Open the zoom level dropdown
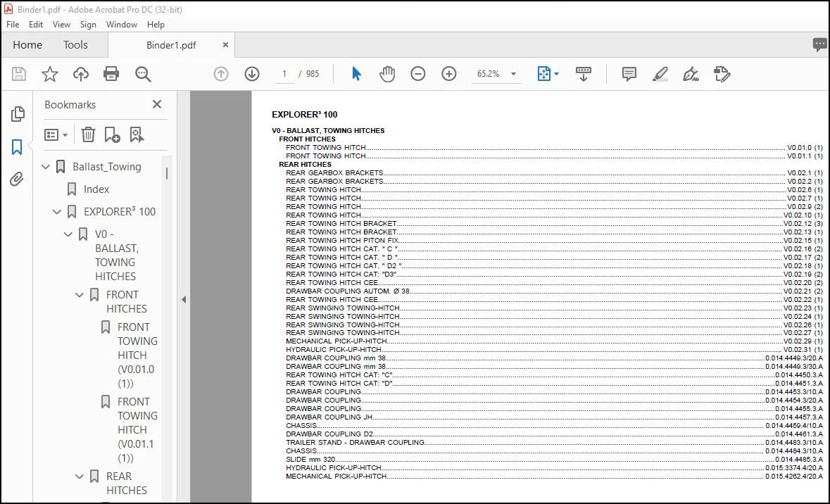 pyautogui.click(x=513, y=74)
